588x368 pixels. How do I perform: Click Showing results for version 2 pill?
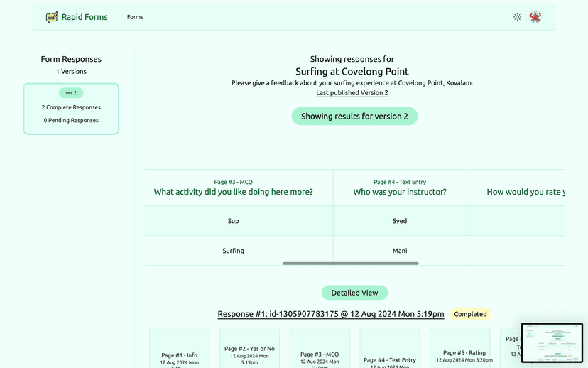coord(354,117)
